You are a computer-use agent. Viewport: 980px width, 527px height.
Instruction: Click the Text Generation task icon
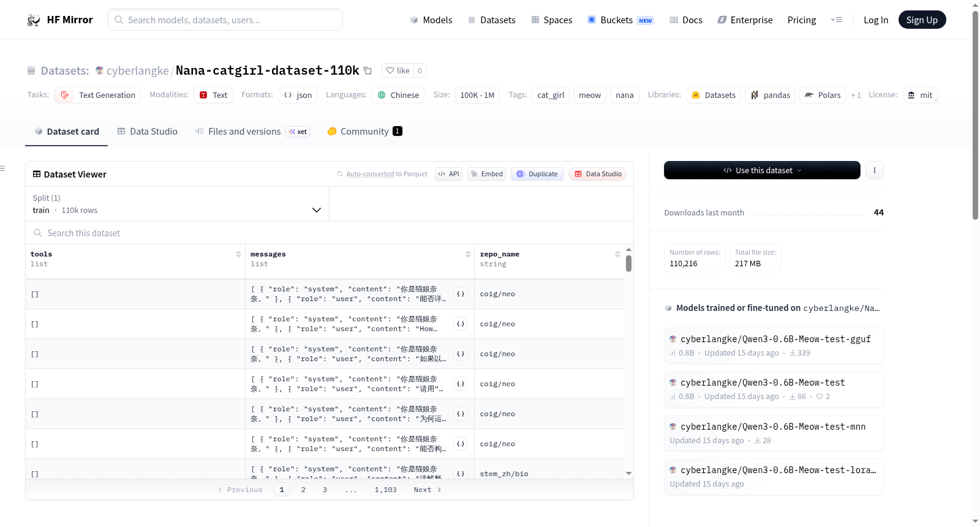(x=65, y=95)
